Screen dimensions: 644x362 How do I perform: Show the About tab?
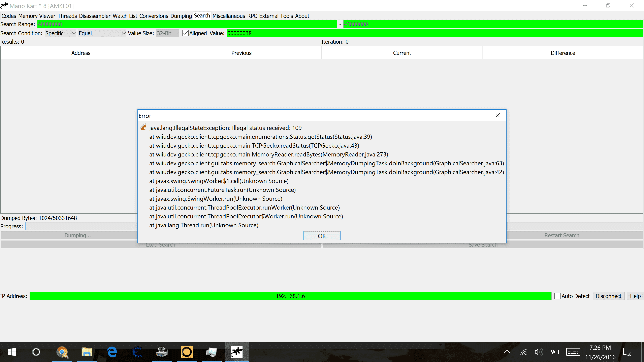[302, 16]
